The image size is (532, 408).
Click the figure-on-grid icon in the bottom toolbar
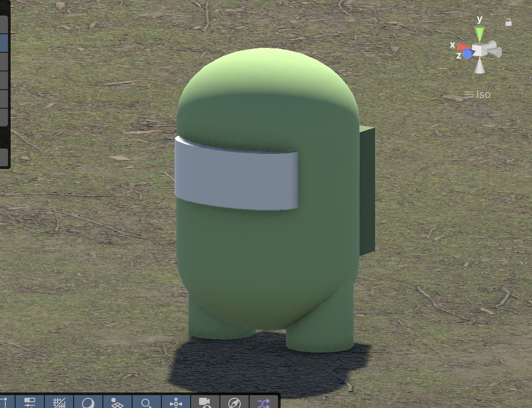(x=117, y=402)
